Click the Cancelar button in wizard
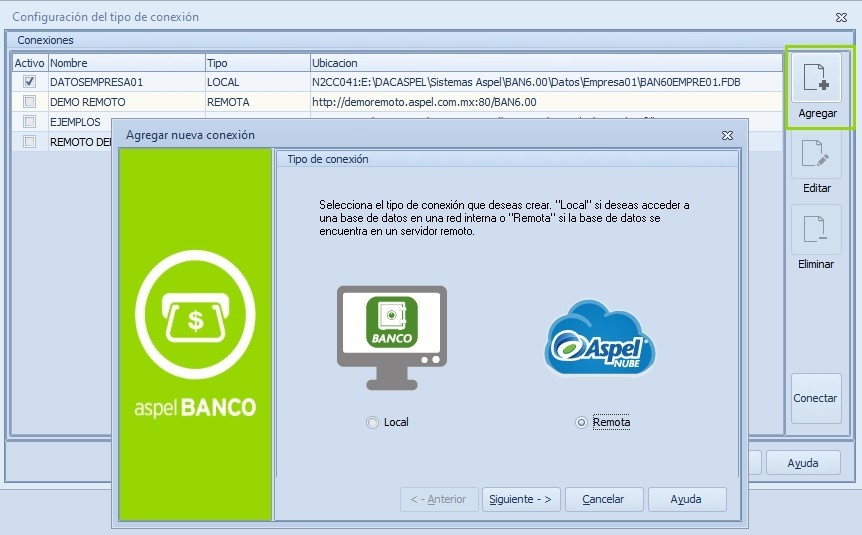This screenshot has height=535, width=862. point(604,499)
